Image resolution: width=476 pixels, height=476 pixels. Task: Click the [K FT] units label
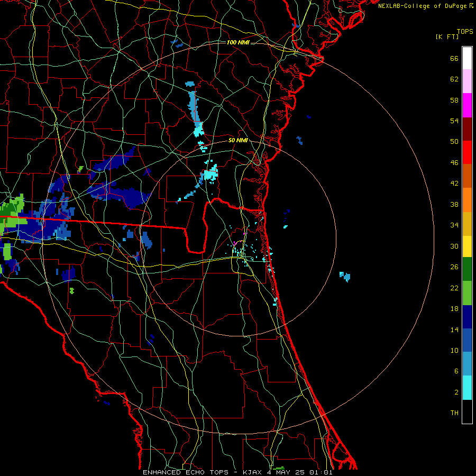tap(447, 37)
